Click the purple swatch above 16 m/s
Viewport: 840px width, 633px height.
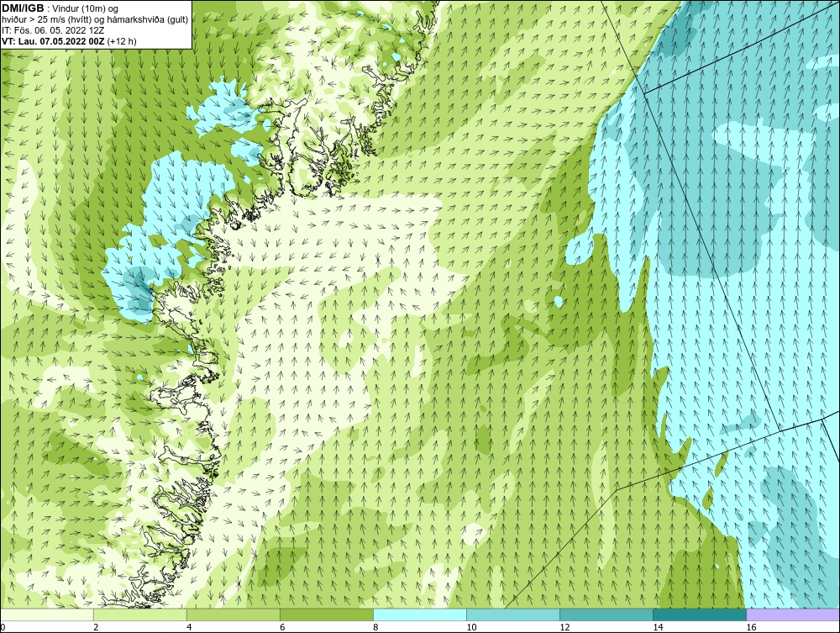(793, 615)
